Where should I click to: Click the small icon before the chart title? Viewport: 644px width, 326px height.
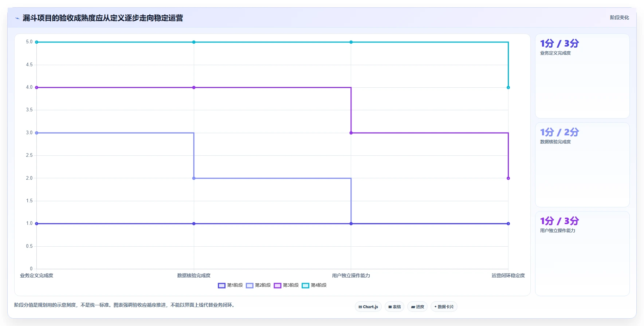[x=17, y=18]
